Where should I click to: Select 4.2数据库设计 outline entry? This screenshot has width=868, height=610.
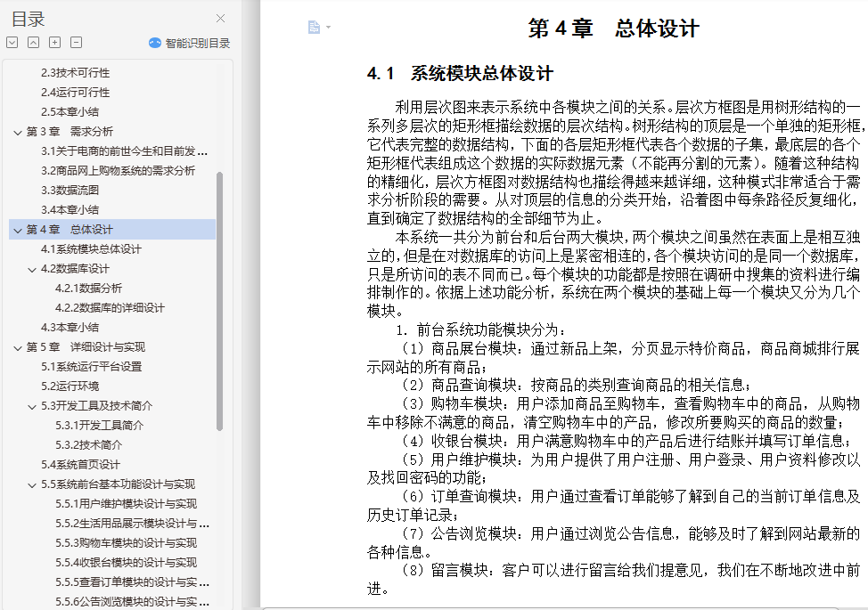75,269
